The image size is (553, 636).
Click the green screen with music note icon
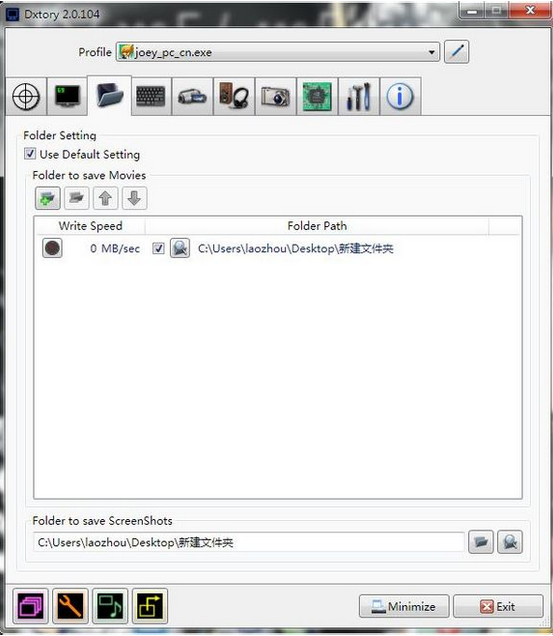110,606
